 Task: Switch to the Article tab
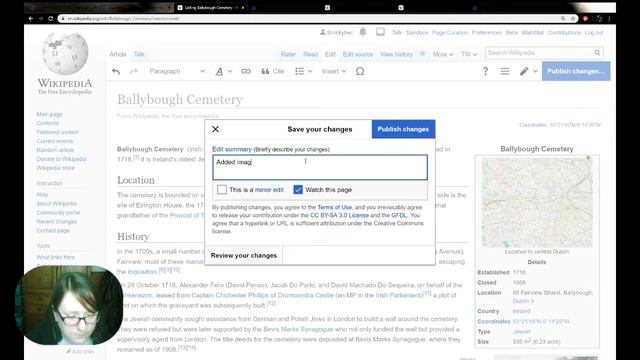pos(118,54)
